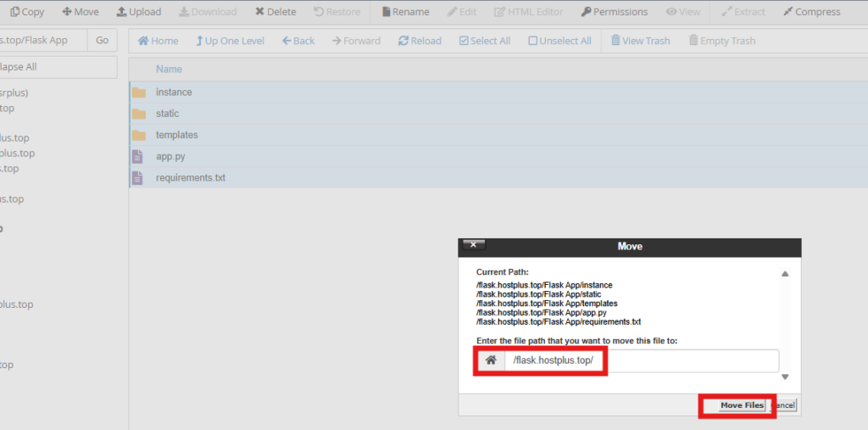Image resolution: width=868 pixels, height=430 pixels.
Task: Click the Move dialog scroll-up arrow
Action: [x=785, y=274]
